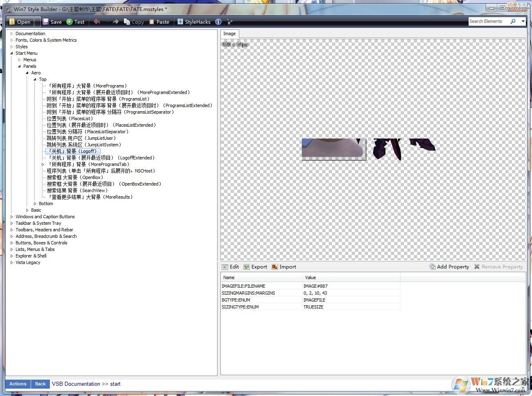Paste a copied style element
Screen dimensions: 532x396
click(x=159, y=21)
